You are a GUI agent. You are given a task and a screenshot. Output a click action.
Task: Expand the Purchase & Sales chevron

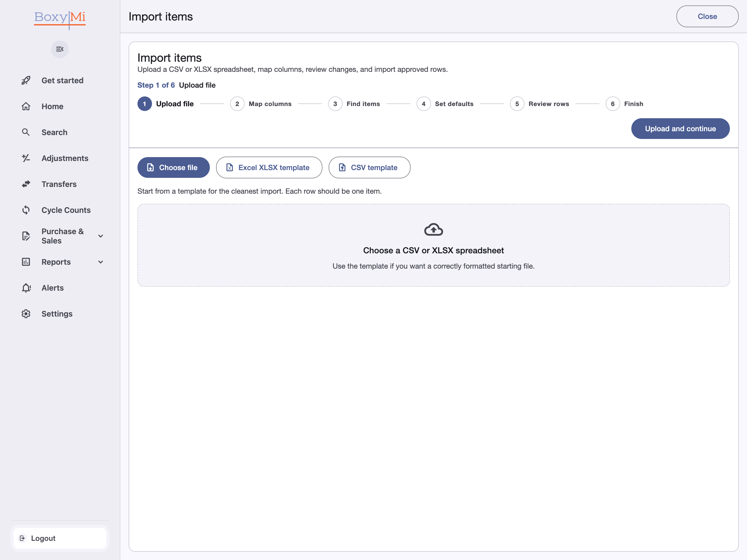click(101, 236)
